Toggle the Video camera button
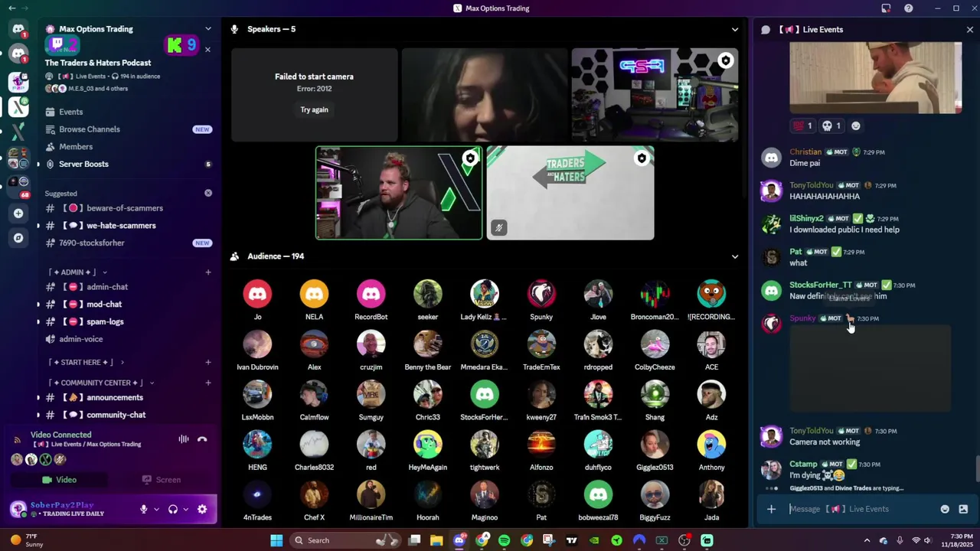The image size is (980, 551). click(x=59, y=480)
